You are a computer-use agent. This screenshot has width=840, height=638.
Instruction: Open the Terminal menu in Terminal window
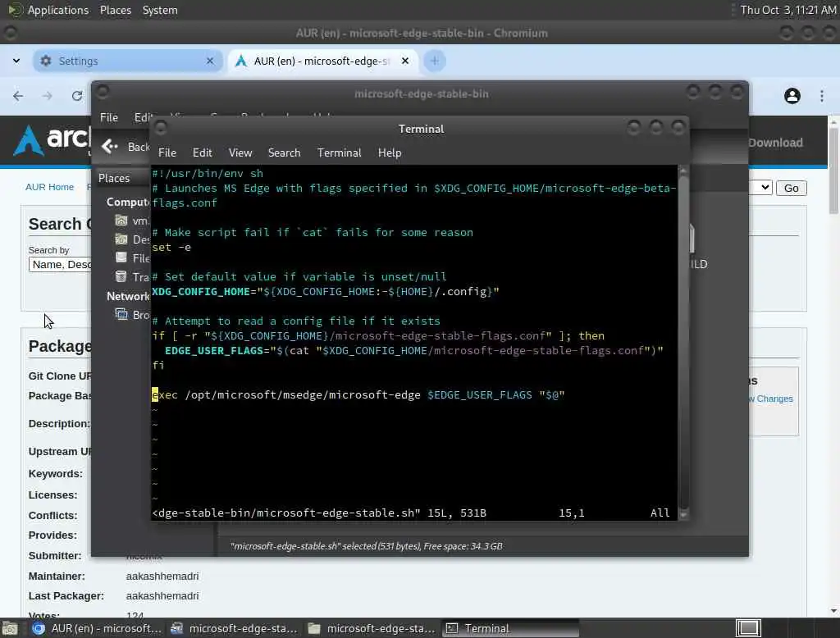click(339, 153)
